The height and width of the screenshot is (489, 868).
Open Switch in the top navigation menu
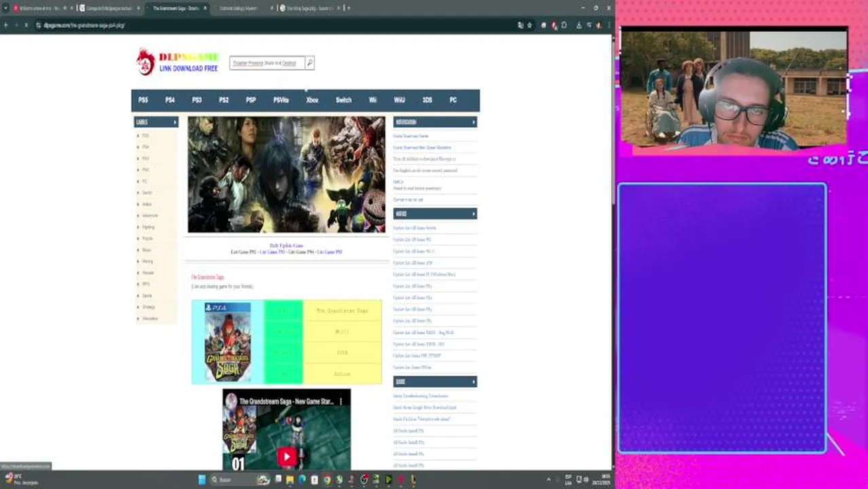344,100
